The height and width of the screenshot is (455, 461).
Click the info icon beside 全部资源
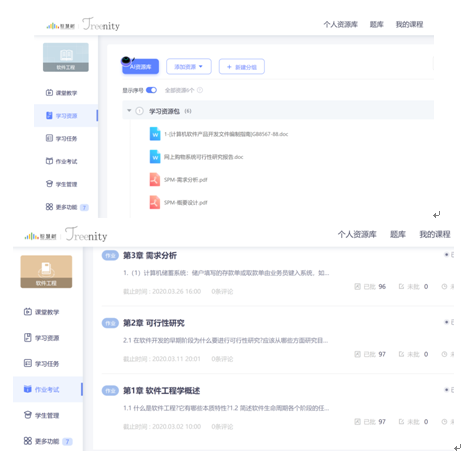click(200, 90)
